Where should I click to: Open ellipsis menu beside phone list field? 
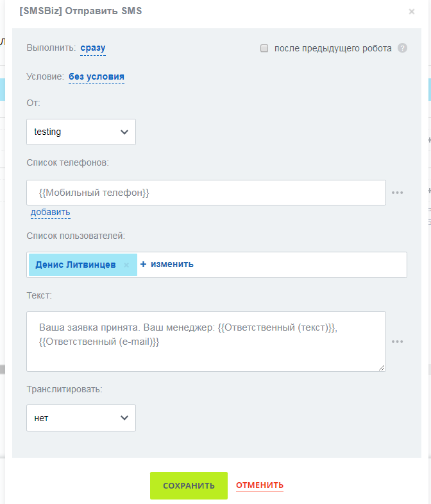click(x=397, y=193)
